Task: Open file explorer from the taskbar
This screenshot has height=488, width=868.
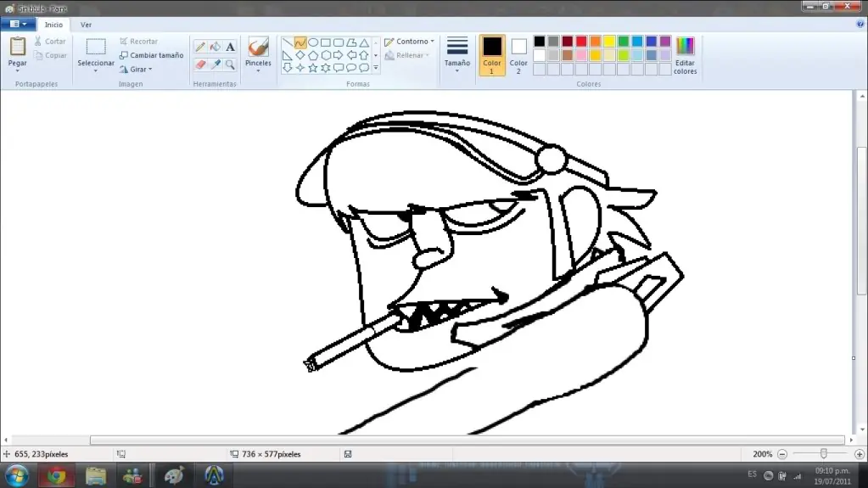Action: click(x=95, y=476)
